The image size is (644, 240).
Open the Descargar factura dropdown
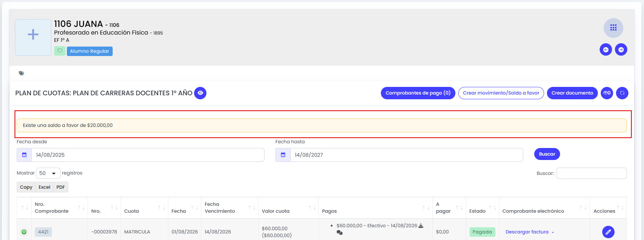pyautogui.click(x=530, y=232)
